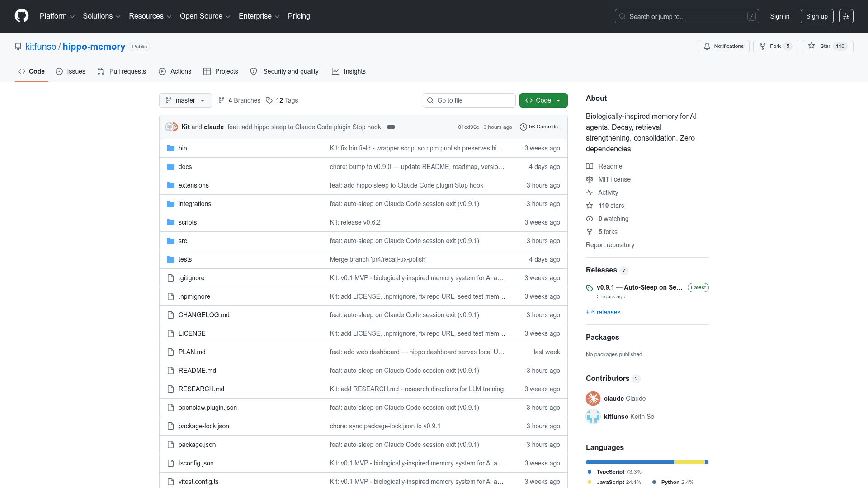Screen dimensions: 868x488
Task: Open the 12 Tags link
Action: 282,100
